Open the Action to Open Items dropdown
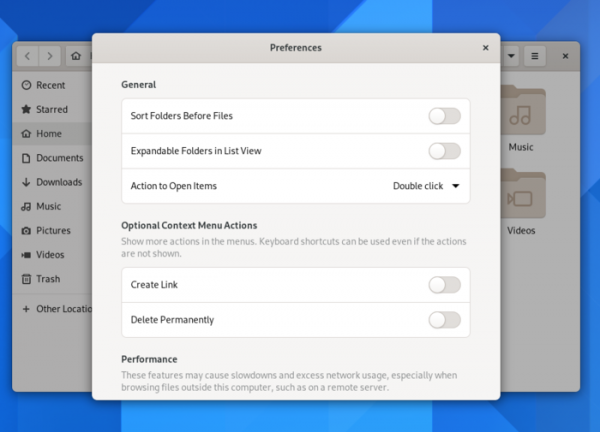This screenshot has width=600, height=432. pos(426,186)
